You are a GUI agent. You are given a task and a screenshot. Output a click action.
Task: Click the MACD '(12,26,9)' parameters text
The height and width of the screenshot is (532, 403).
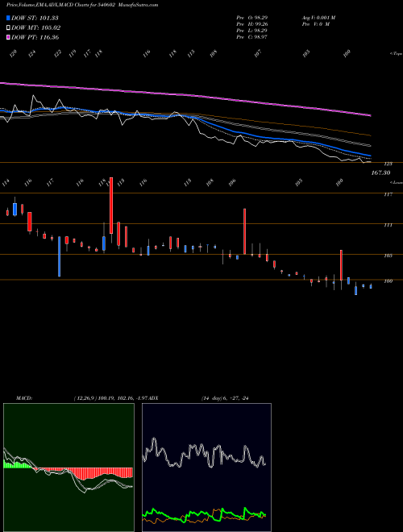[x=85, y=398]
